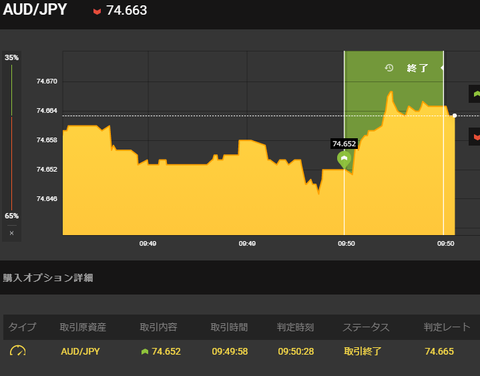Click the red down arrow beside 74.663
Viewport: 480px width, 376px height.
click(97, 12)
